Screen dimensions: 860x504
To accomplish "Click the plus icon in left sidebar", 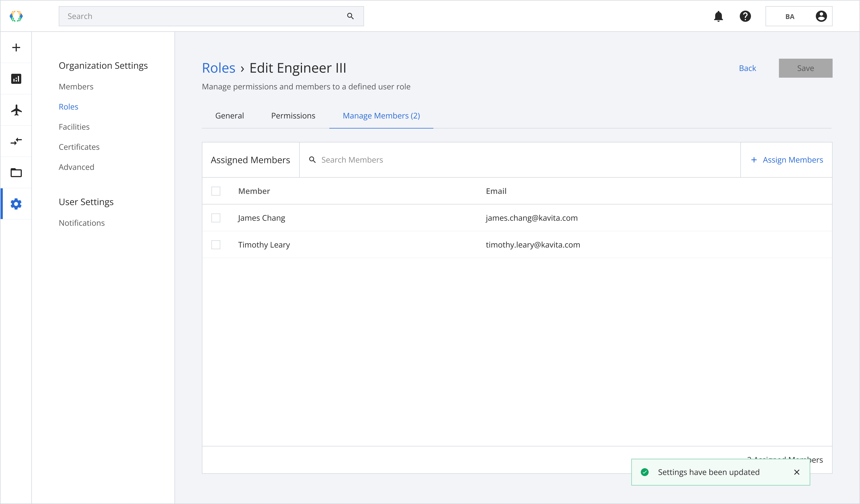I will (x=16, y=47).
